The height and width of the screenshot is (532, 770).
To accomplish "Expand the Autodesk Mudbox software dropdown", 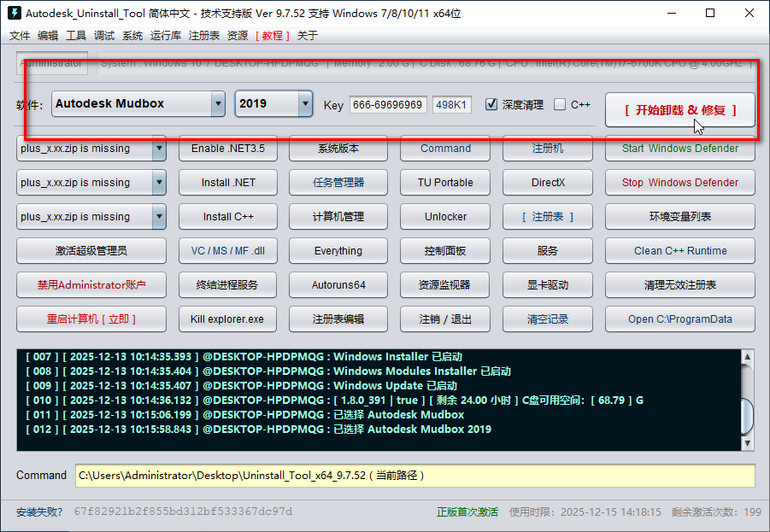I will click(x=218, y=103).
